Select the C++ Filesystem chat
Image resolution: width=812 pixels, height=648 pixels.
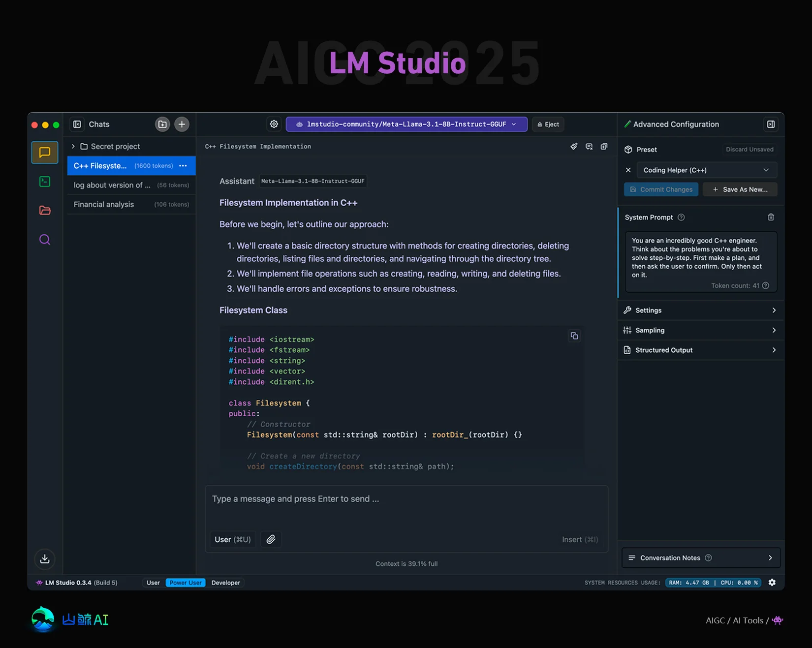(x=131, y=166)
